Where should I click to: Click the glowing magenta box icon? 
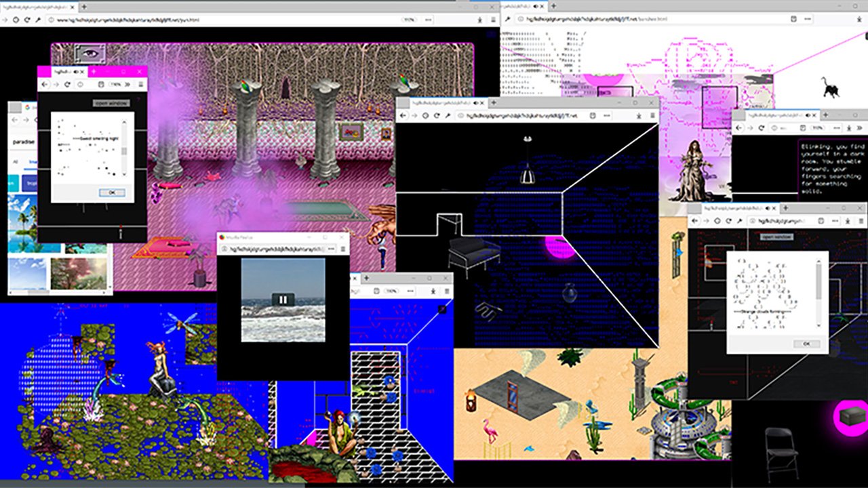849,416
